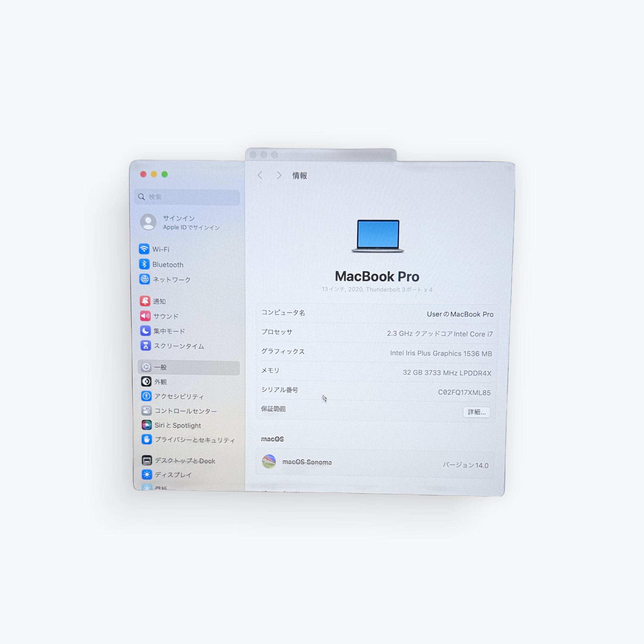This screenshot has height=644, width=644.
Task: Click シリアル番号 label
Action: [x=279, y=390]
